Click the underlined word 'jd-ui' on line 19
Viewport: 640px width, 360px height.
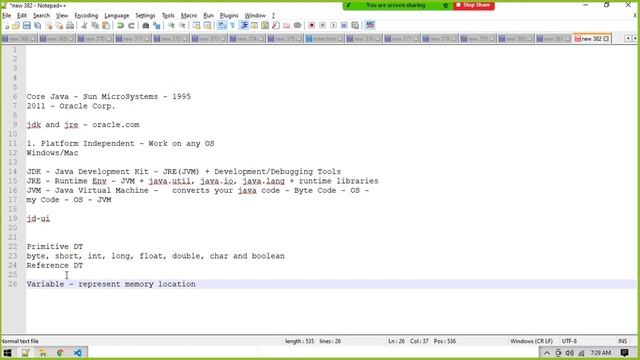point(38,218)
